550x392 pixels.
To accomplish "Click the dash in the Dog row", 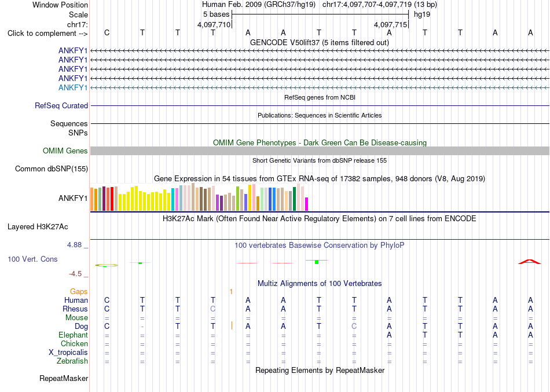I will [x=142, y=327].
